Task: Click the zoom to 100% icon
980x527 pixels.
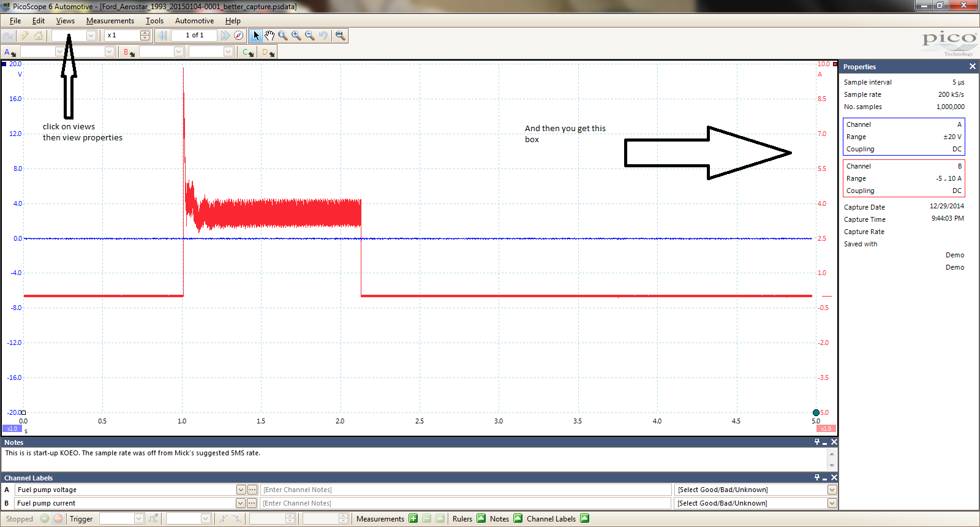Action: tap(341, 36)
